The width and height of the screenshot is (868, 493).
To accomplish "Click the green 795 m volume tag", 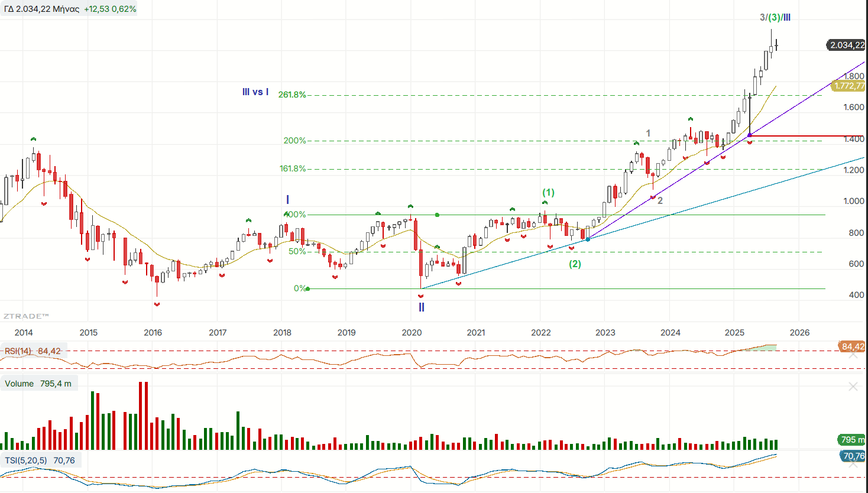I will click(x=851, y=440).
